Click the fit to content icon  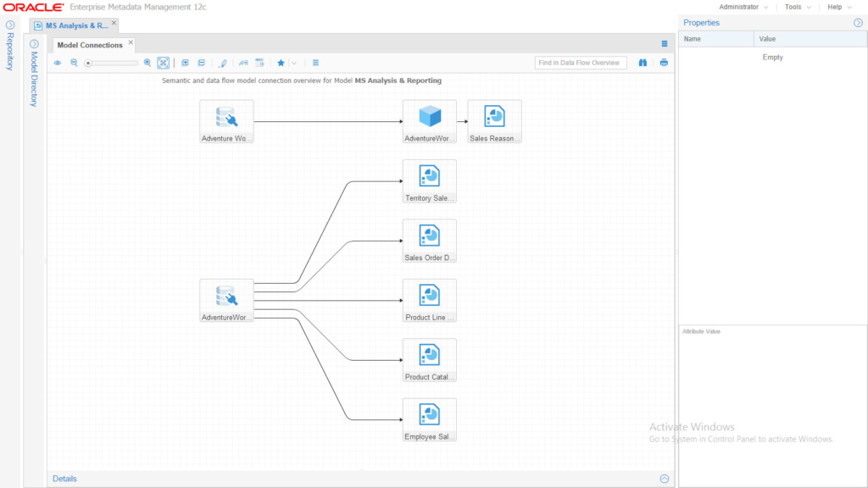164,63
